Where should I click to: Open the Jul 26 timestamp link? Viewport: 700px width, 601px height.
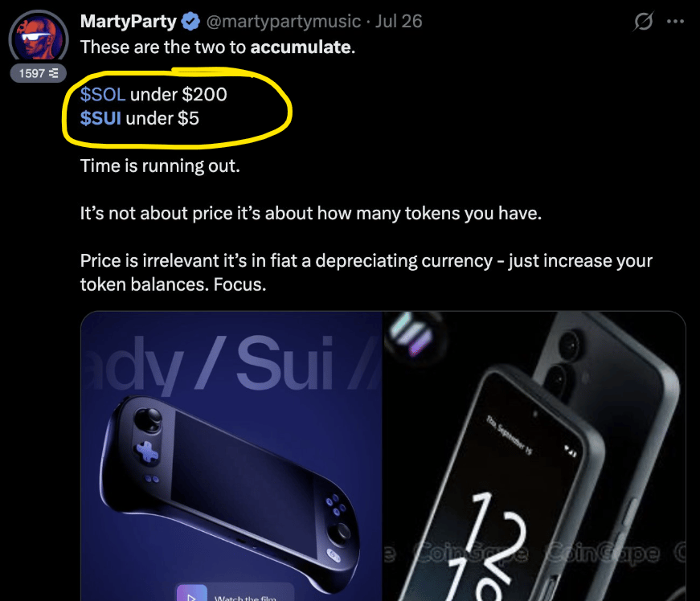pyautogui.click(x=398, y=22)
